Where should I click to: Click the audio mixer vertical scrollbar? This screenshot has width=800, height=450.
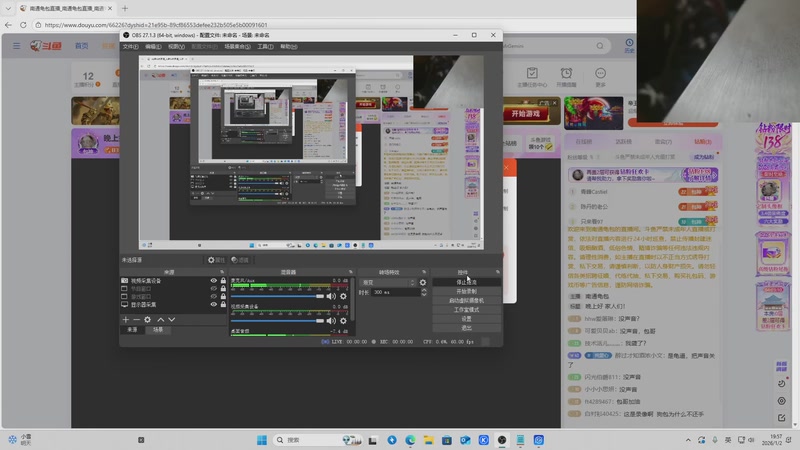point(353,298)
